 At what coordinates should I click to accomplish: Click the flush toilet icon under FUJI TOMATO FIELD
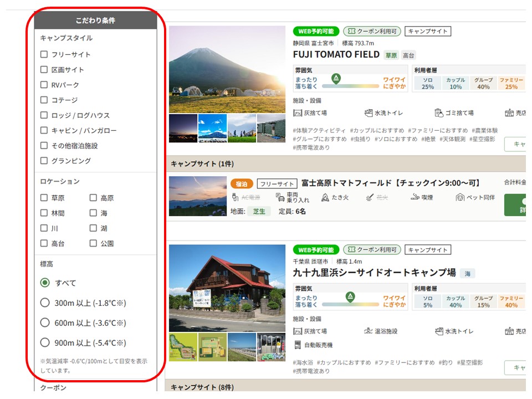(x=369, y=113)
